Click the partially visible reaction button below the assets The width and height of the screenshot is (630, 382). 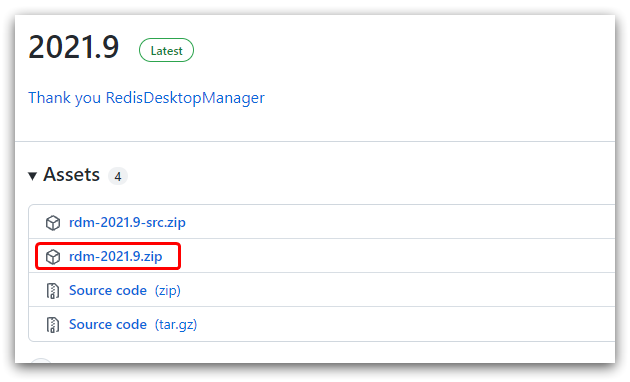41,360
